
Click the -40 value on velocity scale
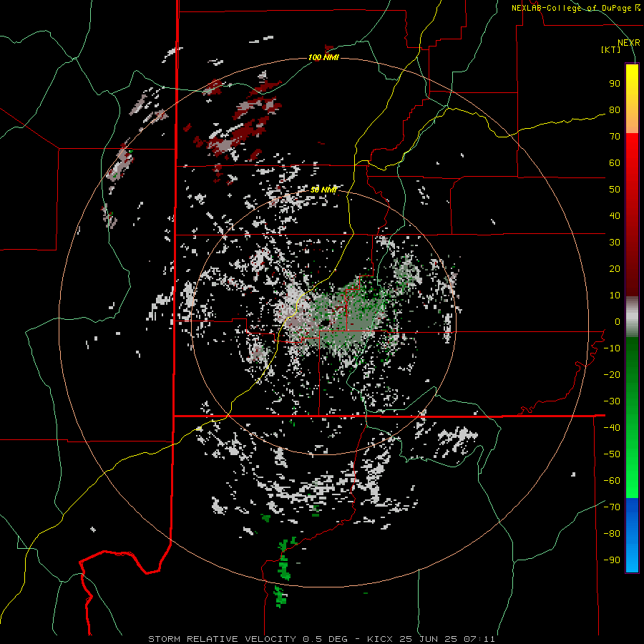pos(612,428)
